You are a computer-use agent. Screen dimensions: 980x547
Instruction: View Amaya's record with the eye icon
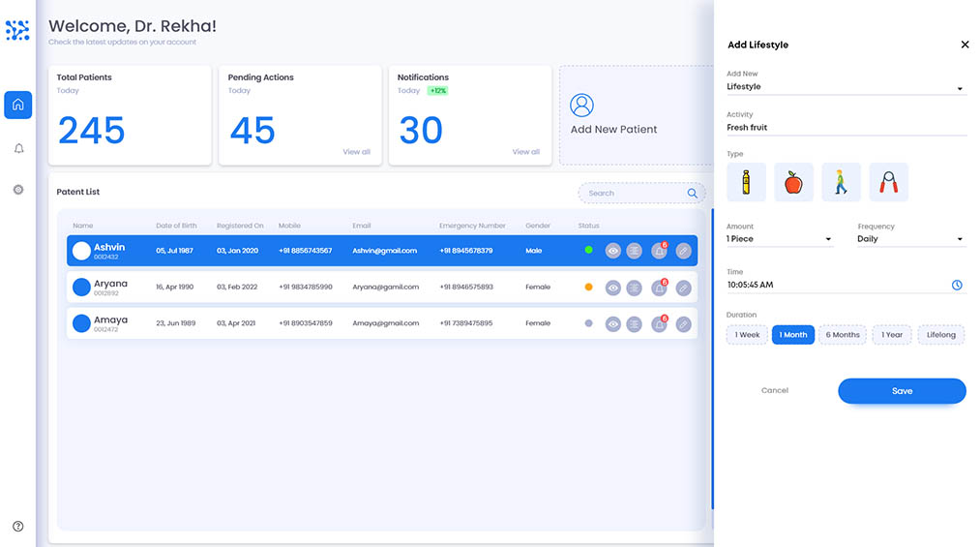coord(612,324)
